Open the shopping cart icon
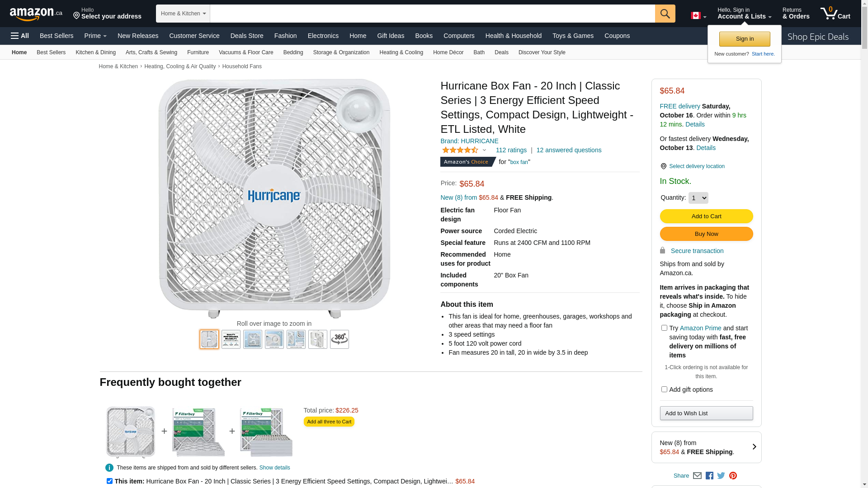The image size is (868, 488). tap(835, 14)
